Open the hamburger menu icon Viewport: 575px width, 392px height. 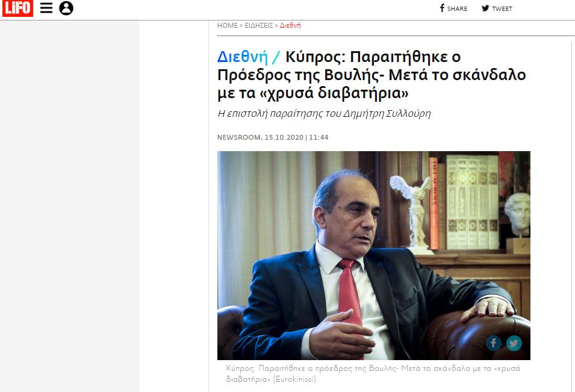pos(46,8)
